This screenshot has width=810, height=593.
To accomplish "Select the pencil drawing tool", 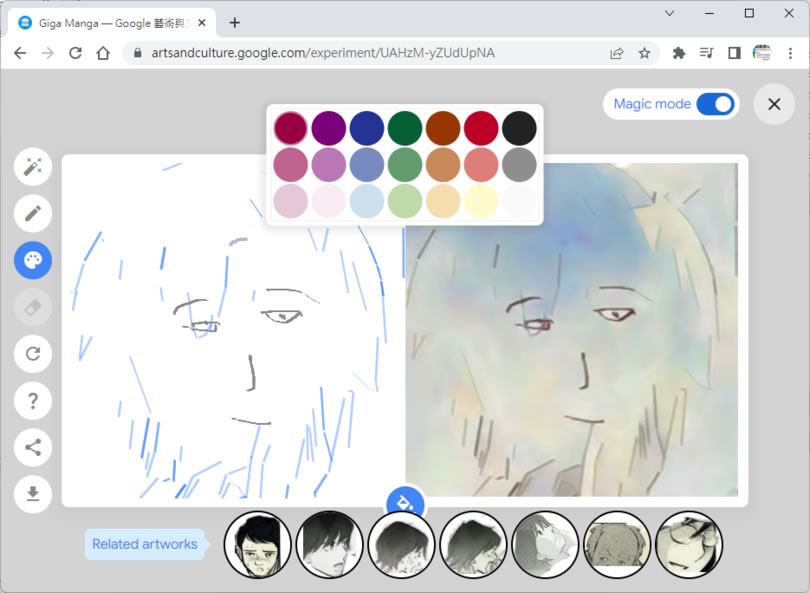I will [x=33, y=213].
